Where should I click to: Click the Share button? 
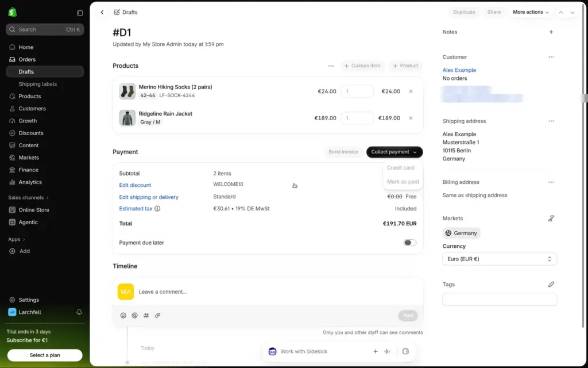pos(494,12)
